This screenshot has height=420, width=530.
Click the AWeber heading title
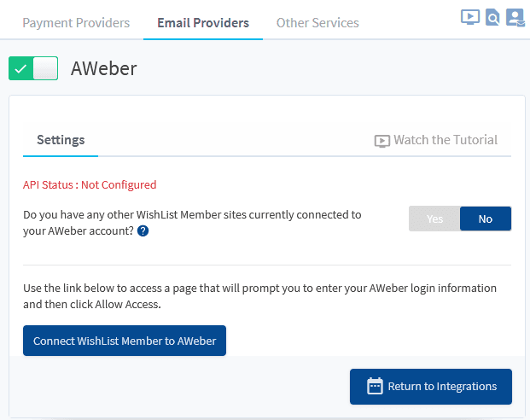(103, 68)
